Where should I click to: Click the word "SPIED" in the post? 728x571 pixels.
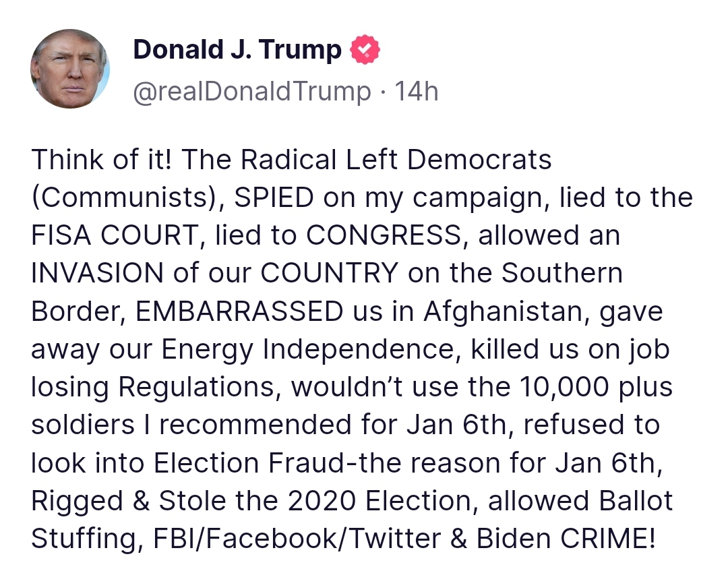click(275, 198)
